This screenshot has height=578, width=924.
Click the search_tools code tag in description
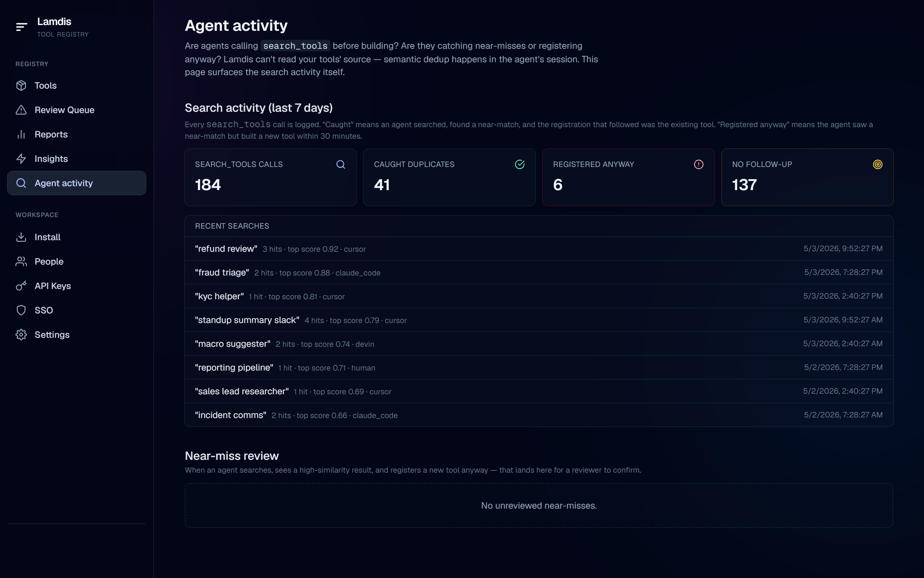[x=295, y=46]
